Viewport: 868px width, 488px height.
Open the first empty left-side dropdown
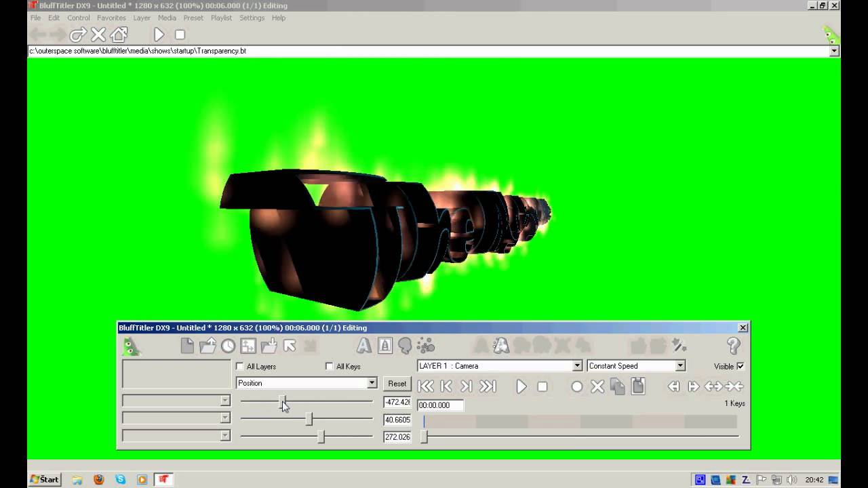pyautogui.click(x=225, y=401)
